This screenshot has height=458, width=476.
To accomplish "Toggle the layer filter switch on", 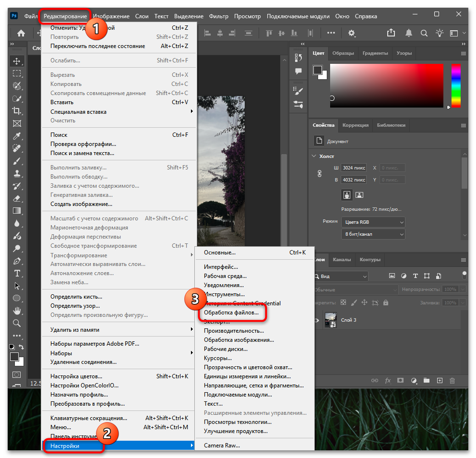I will [x=464, y=276].
